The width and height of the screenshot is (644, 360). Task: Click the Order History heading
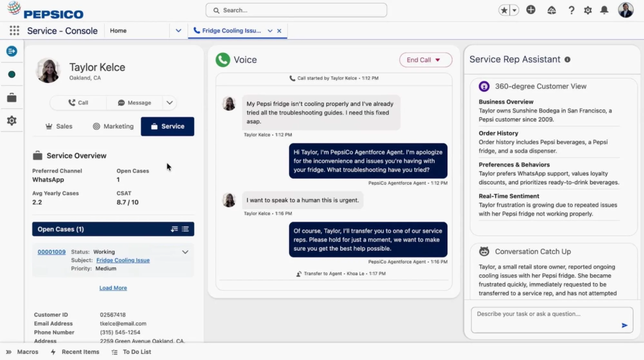[498, 133]
